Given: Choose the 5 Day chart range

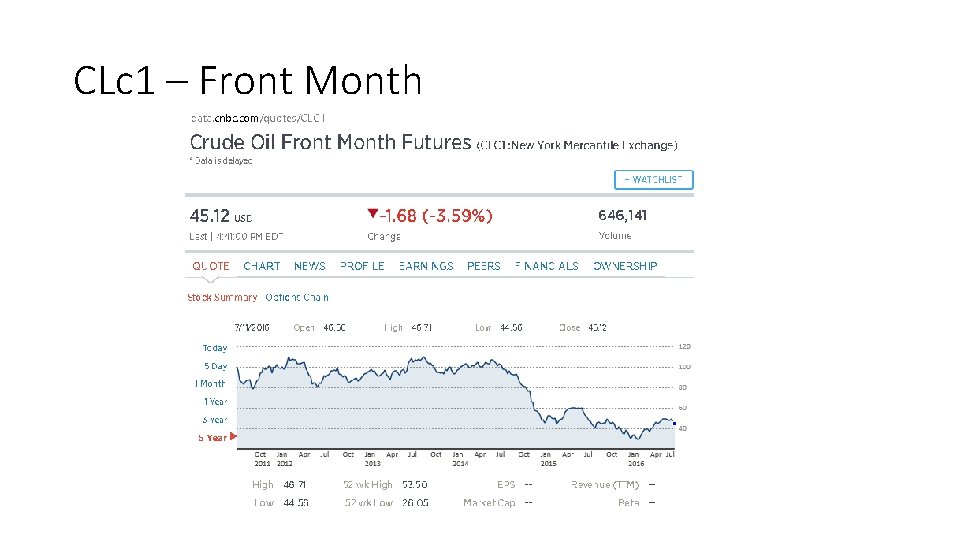Looking at the screenshot, I should (x=216, y=366).
